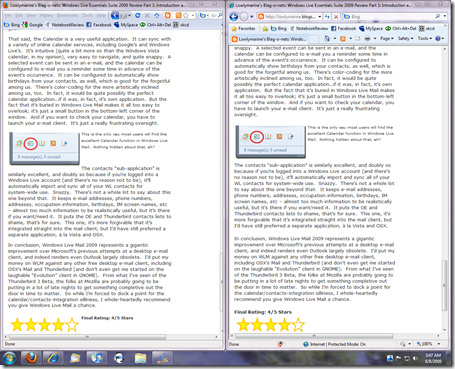
Task: Go back in the Firefox window
Action: (115, 15)
